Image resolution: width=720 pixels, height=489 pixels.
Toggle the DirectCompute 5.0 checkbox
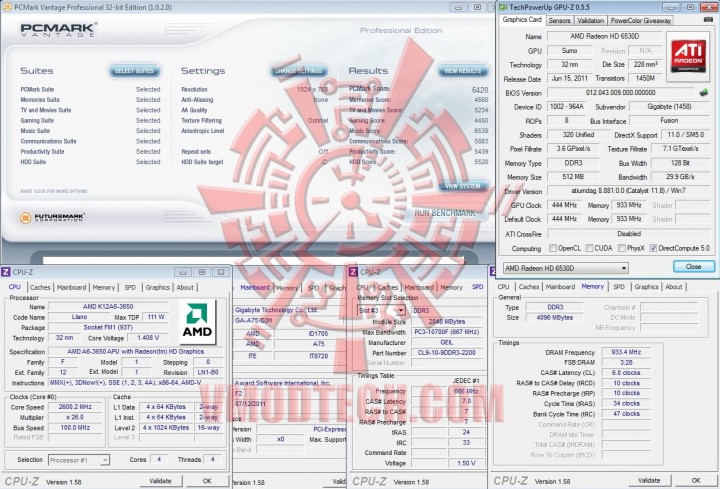[x=653, y=248]
